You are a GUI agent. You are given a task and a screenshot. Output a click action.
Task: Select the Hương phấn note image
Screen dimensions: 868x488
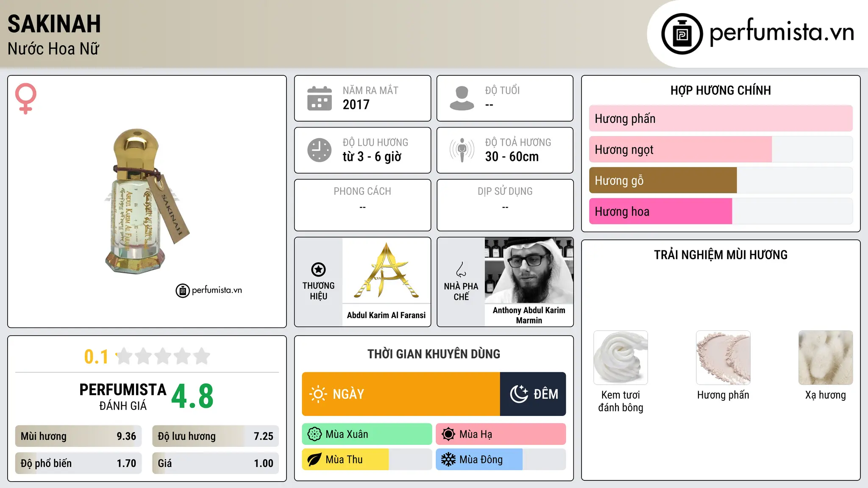click(x=723, y=358)
